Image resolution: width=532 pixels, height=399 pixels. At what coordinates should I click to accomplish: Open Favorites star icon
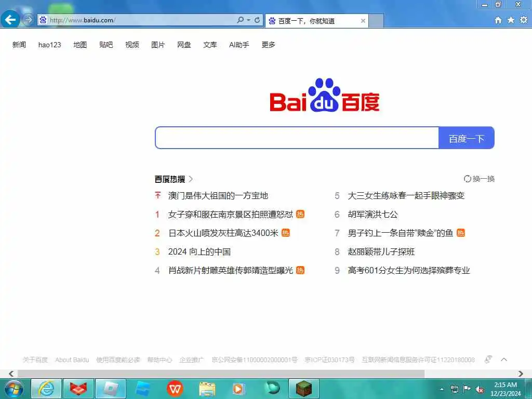pyautogui.click(x=511, y=20)
